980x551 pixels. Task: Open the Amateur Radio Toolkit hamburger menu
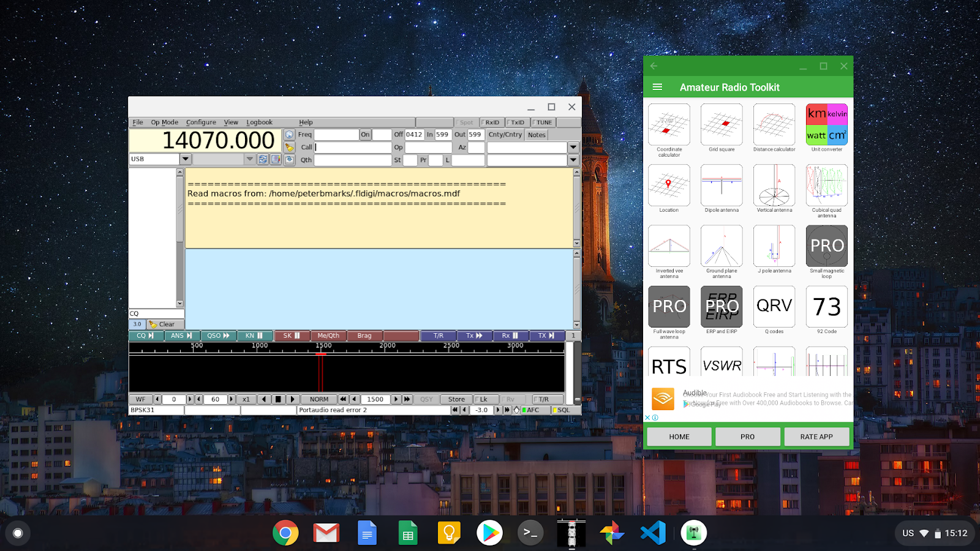click(657, 87)
